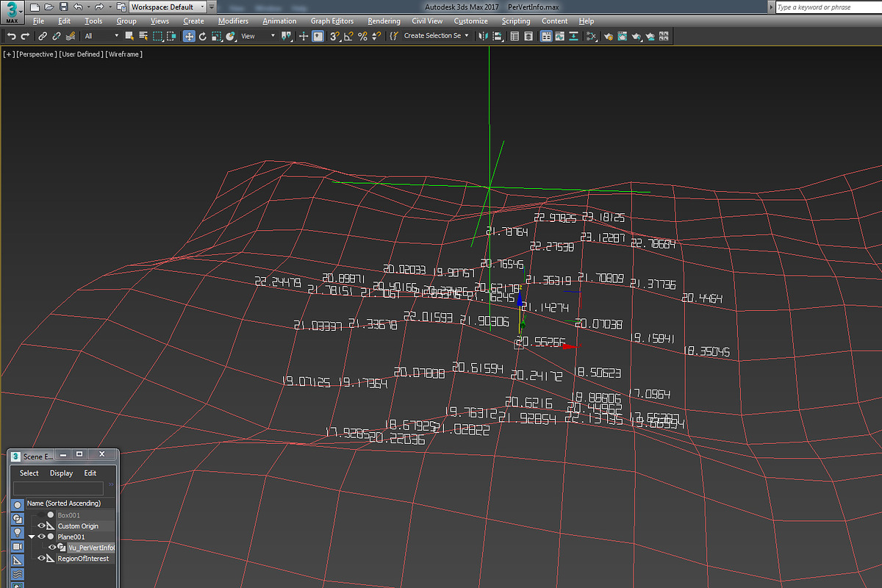
Task: Open the Scene Explorer Select menu
Action: tap(29, 473)
